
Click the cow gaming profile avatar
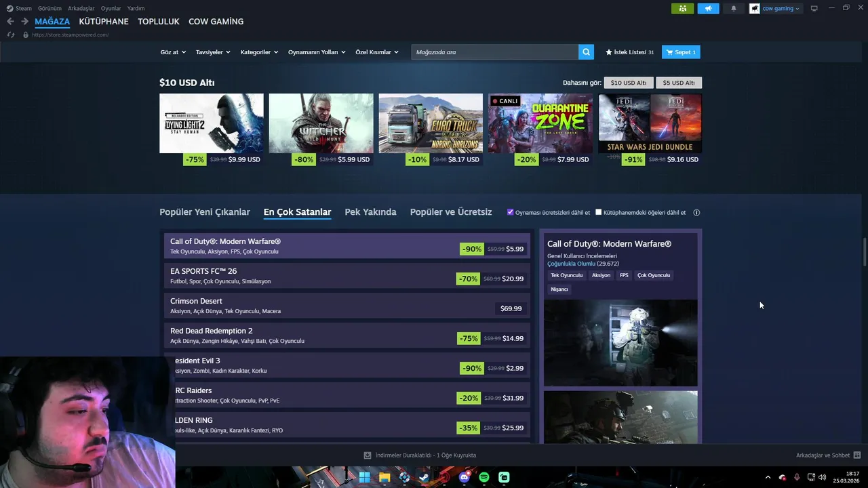click(755, 8)
